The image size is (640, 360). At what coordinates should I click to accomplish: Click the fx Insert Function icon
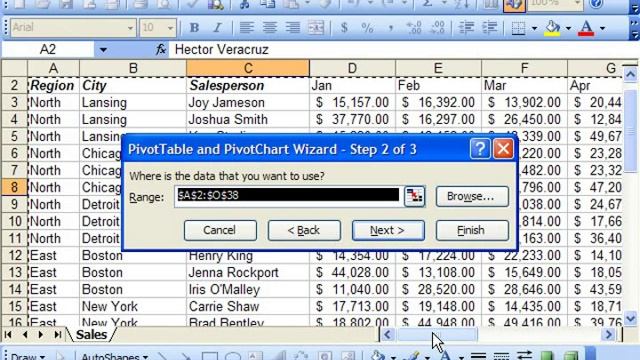tap(161, 50)
